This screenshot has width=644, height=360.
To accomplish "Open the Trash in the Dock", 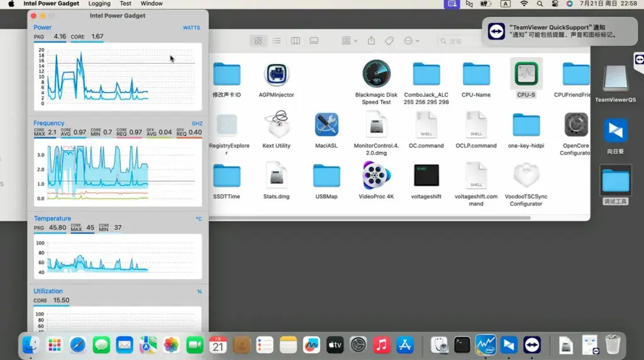I will point(613,345).
